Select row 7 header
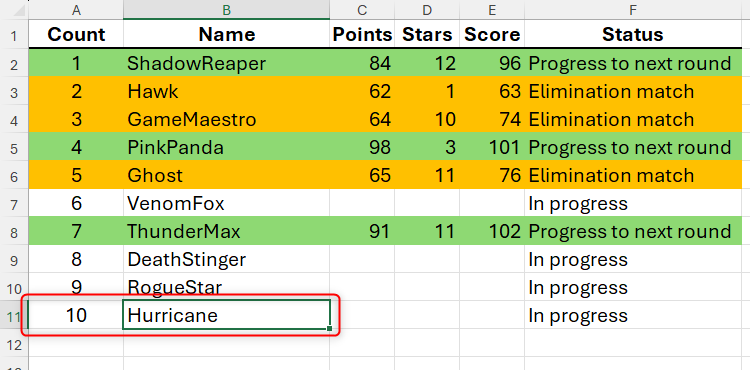Viewport: 750px width, 370px height. [14, 204]
